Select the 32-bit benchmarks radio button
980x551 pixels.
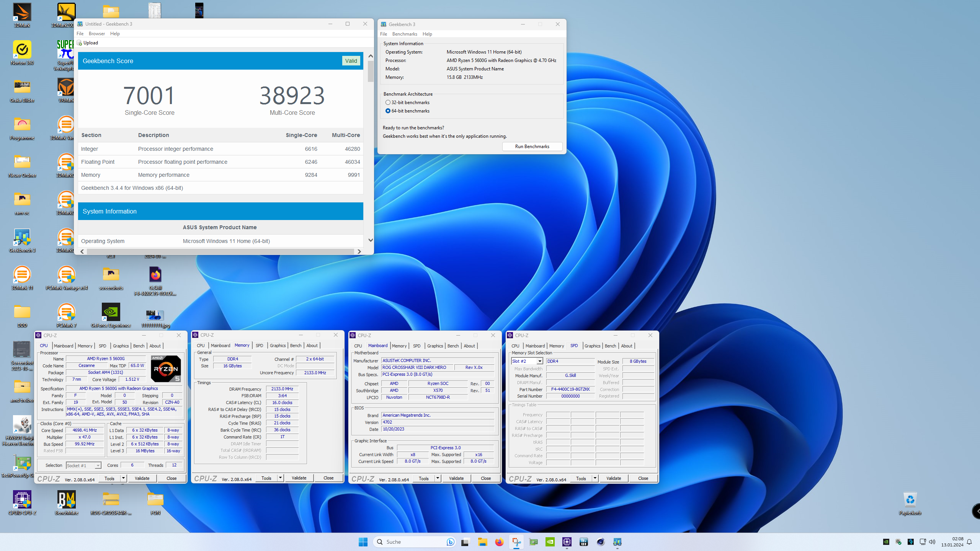[388, 103]
